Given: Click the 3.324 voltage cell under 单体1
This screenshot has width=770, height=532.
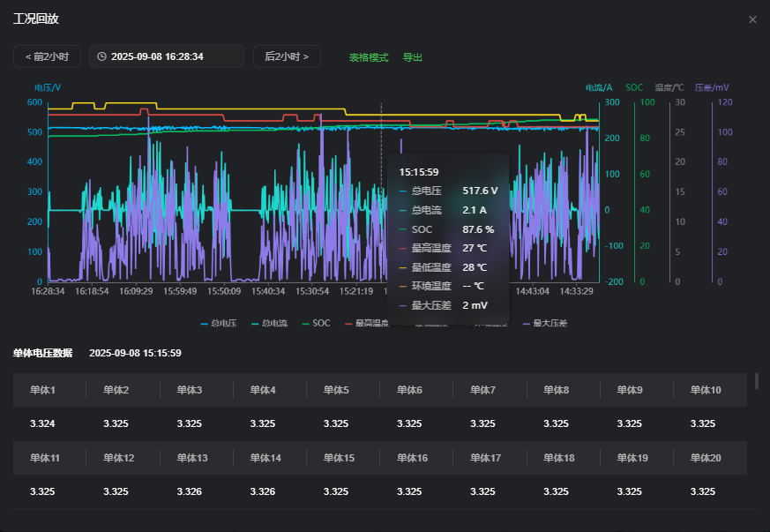Looking at the screenshot, I should tap(42, 423).
